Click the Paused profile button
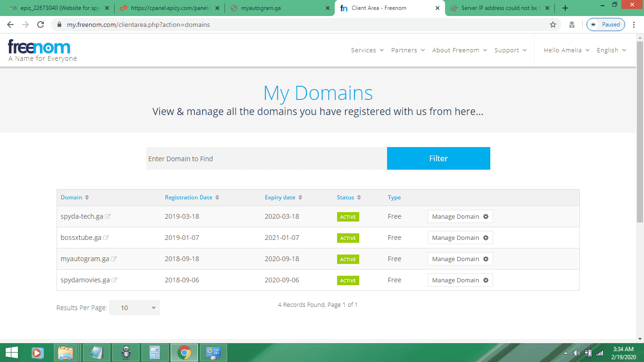Viewport: 644px width, 362px height. click(605, 25)
